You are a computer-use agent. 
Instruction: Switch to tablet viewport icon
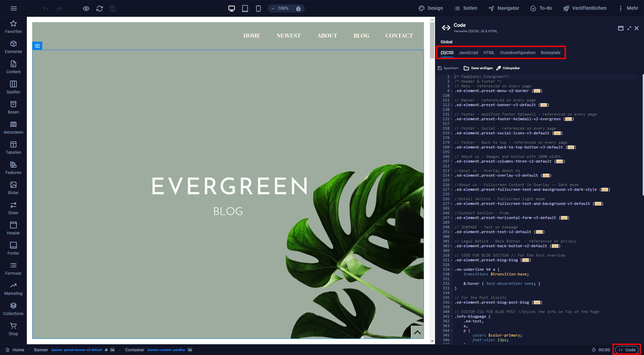tap(245, 8)
